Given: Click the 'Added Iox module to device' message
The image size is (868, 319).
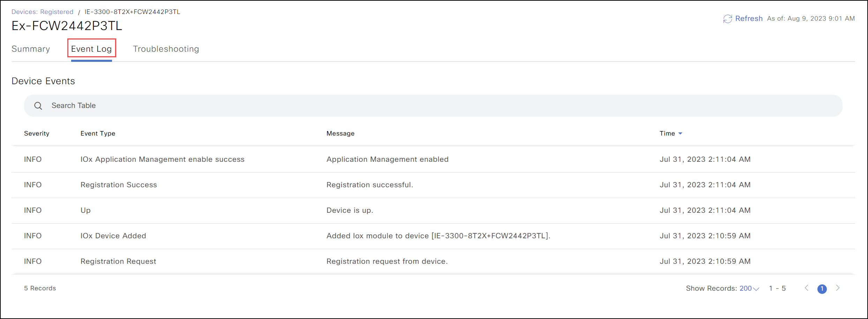Looking at the screenshot, I should coord(439,236).
